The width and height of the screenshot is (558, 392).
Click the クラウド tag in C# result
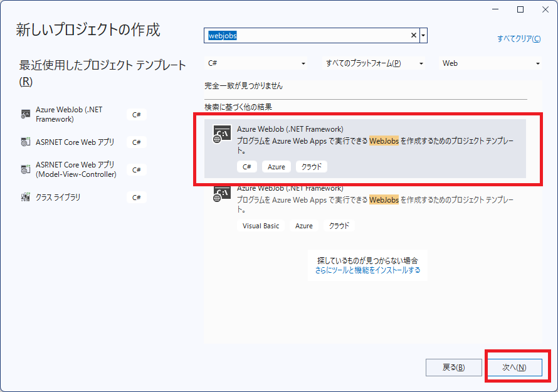click(312, 167)
